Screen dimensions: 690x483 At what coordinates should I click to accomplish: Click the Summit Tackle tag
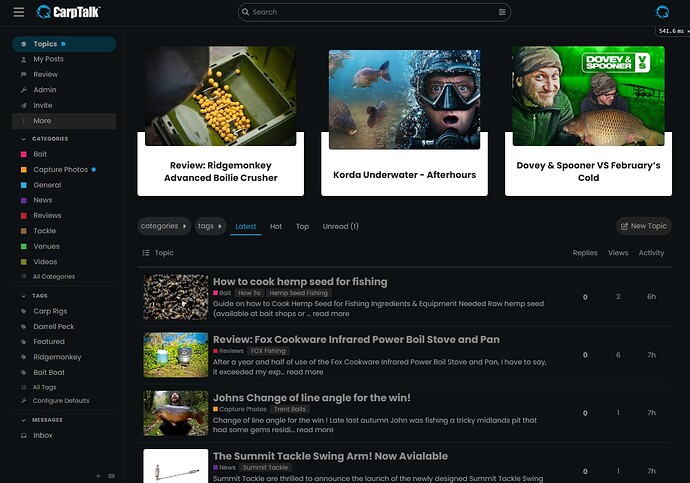[265, 468]
